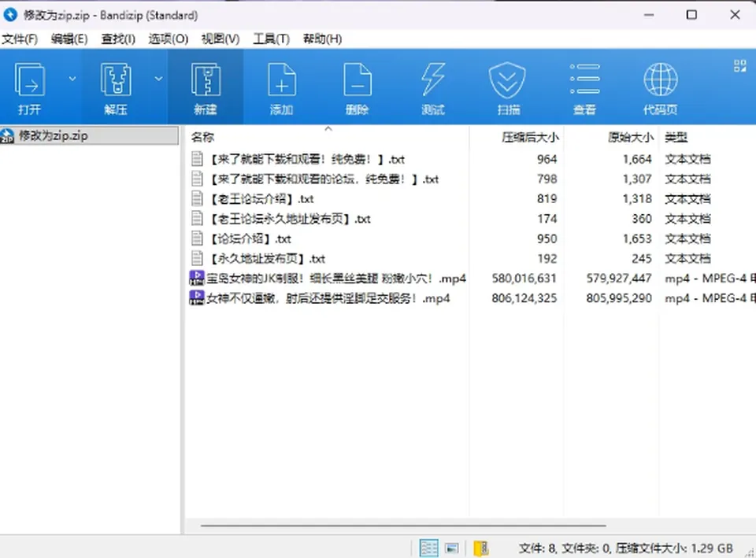Click the zip icon beside 修改为zip.zip in tree
756x558 pixels.
[7, 136]
